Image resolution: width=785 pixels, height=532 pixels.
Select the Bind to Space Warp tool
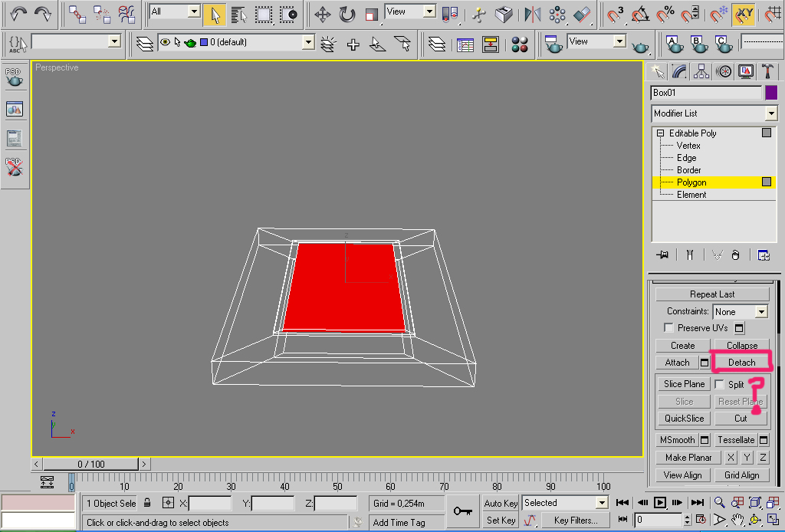tap(126, 14)
